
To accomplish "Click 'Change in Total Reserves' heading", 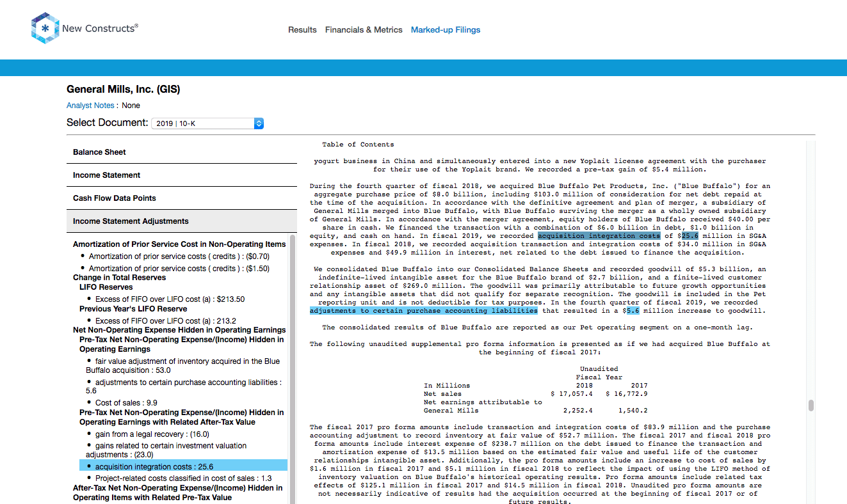I will (119, 278).
